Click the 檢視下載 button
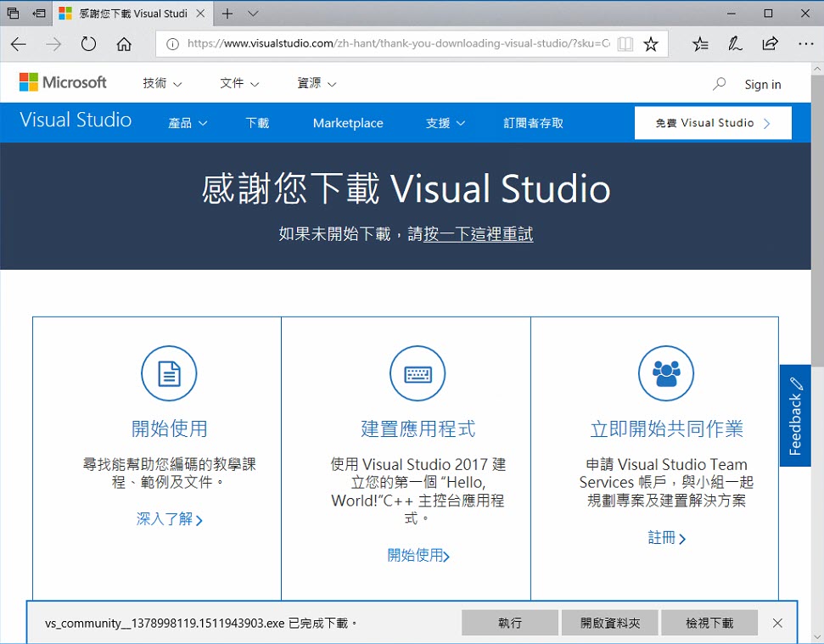Image resolution: width=824 pixels, height=644 pixels. (709, 623)
